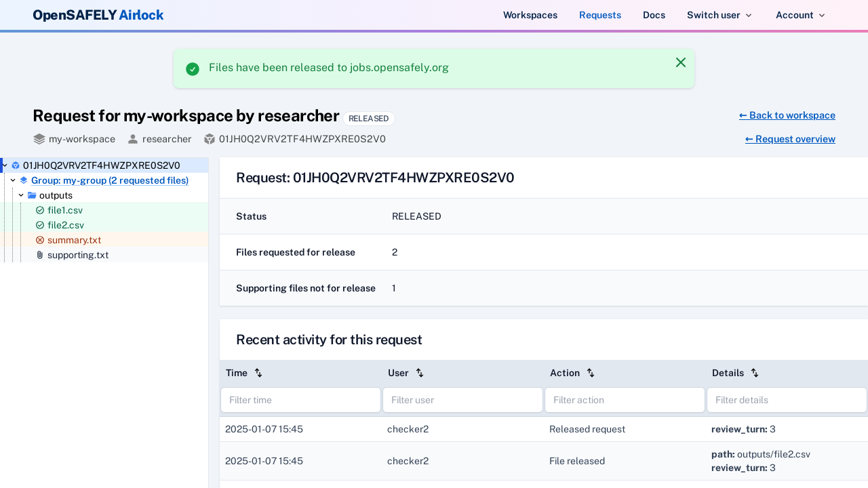Select supporting.txt in the file tree
The width and height of the screenshot is (868, 488).
(78, 255)
